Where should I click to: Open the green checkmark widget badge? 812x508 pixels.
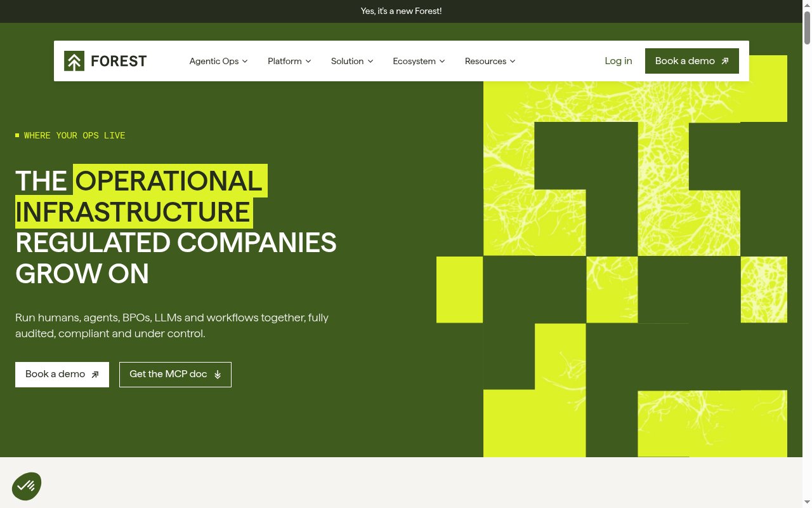(x=27, y=486)
